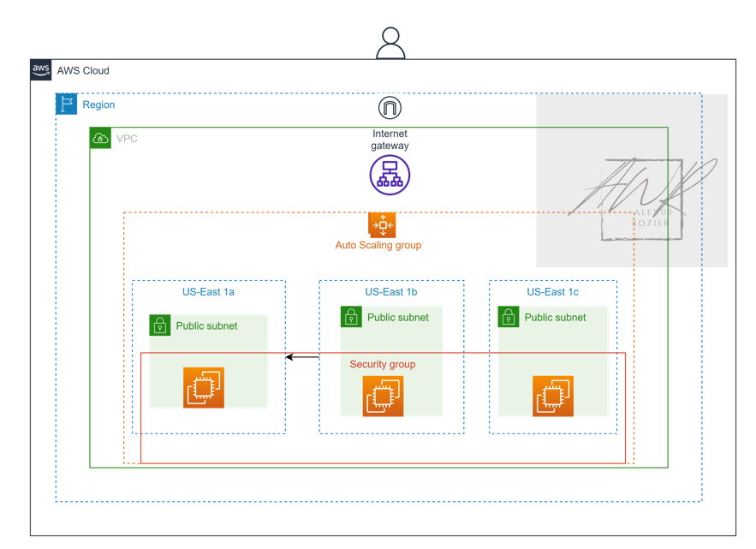
Task: Click the Public subnet lock icon in US-East 1c
Action: [509, 317]
